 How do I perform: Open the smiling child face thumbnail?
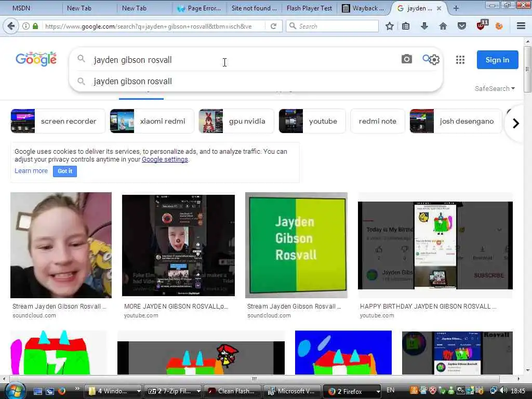(61, 245)
